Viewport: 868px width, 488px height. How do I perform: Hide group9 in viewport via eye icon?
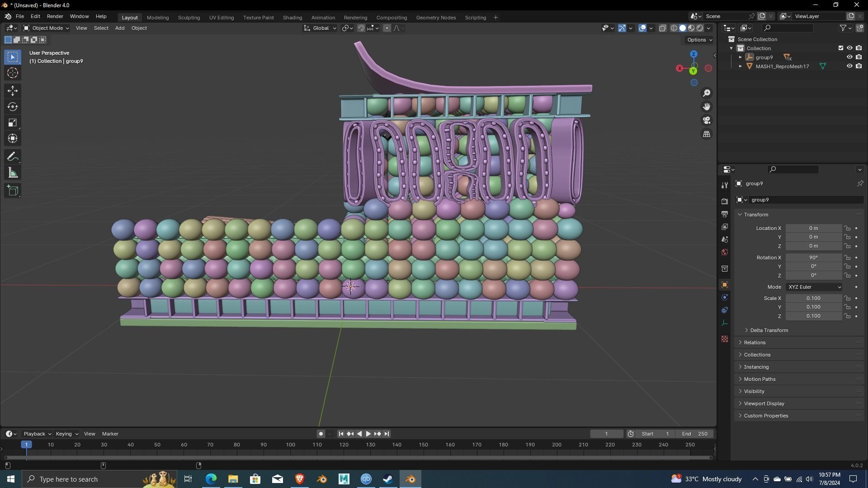(849, 57)
